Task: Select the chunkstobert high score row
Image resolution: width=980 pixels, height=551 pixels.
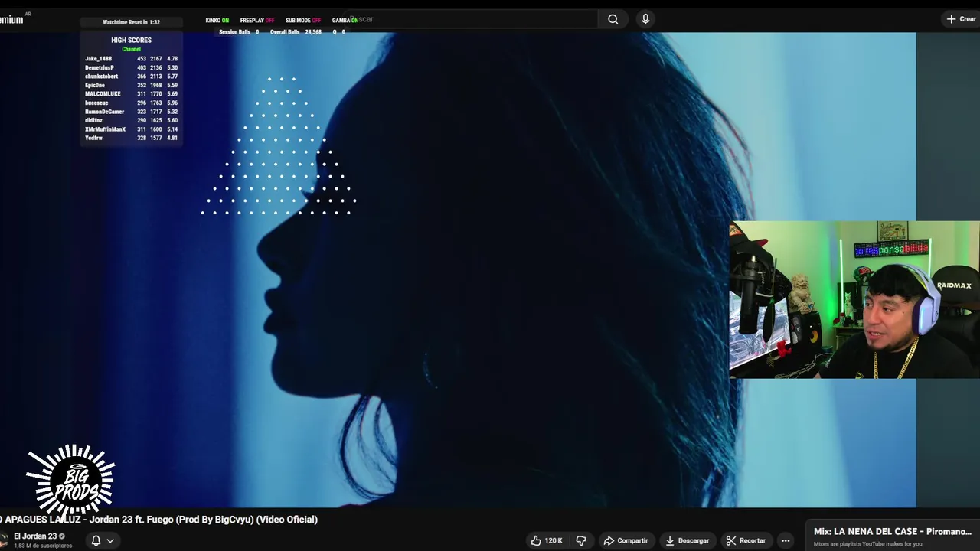Action: (131, 77)
